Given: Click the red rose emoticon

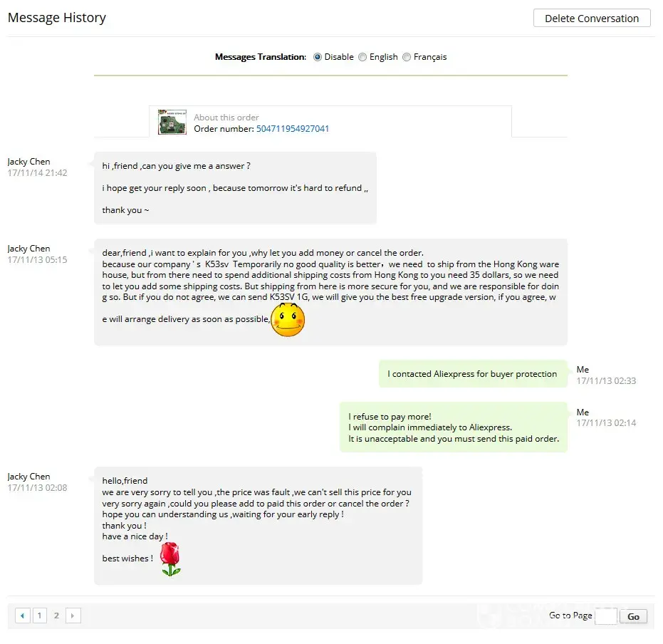Looking at the screenshot, I should click(x=170, y=559).
